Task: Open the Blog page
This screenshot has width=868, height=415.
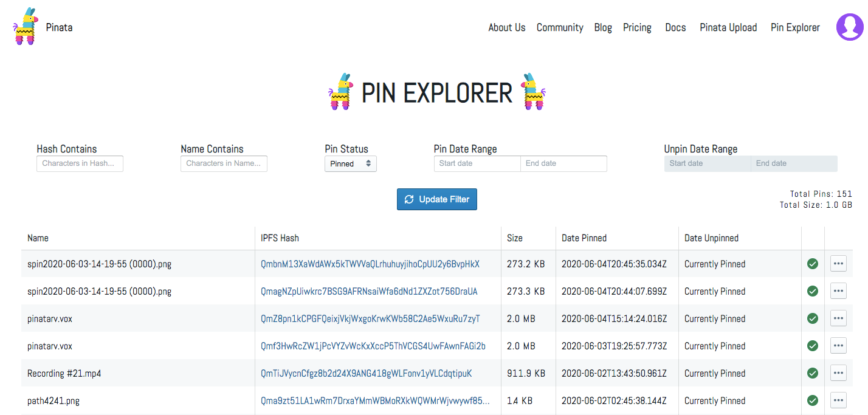Action: [603, 27]
